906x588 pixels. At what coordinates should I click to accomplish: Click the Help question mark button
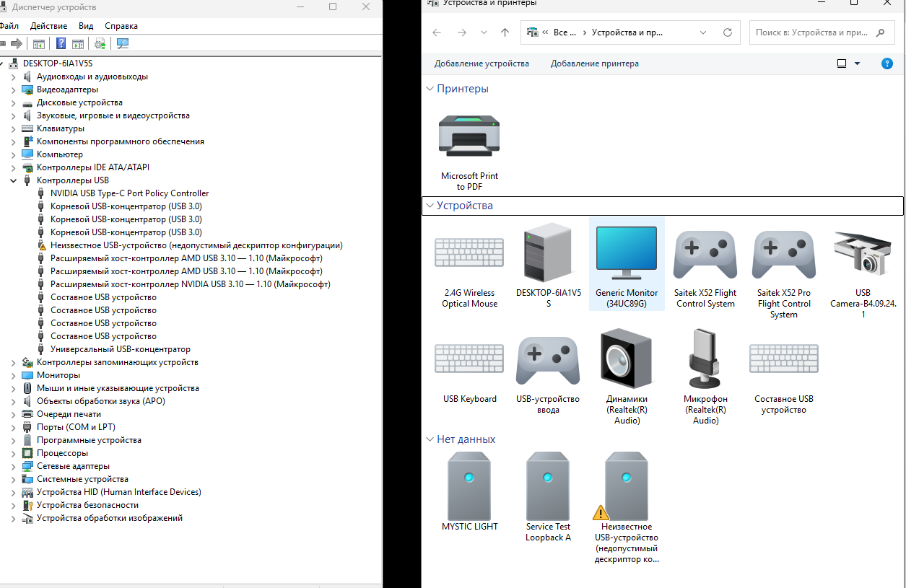tap(887, 63)
